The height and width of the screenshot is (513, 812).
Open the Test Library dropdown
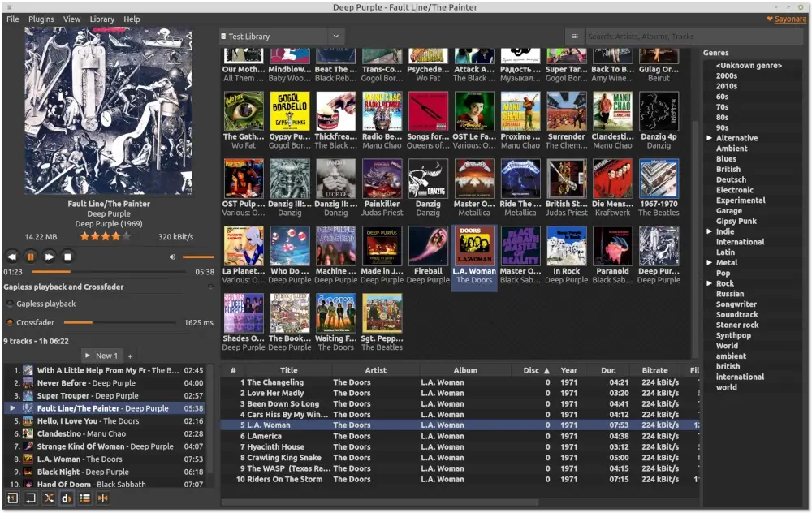coord(336,37)
